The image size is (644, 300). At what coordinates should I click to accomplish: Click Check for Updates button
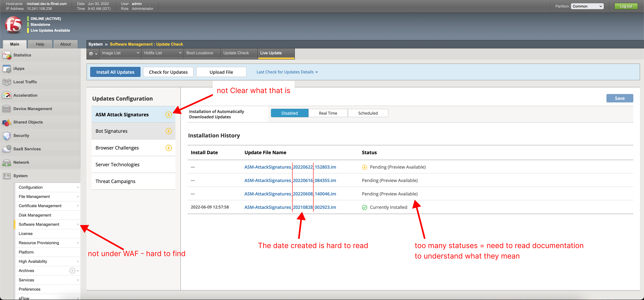click(168, 72)
